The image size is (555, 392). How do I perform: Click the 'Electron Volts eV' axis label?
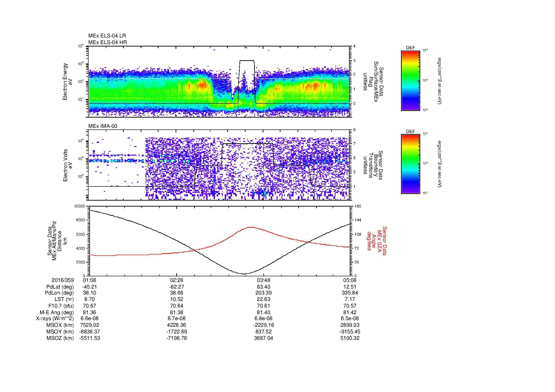tap(68, 166)
